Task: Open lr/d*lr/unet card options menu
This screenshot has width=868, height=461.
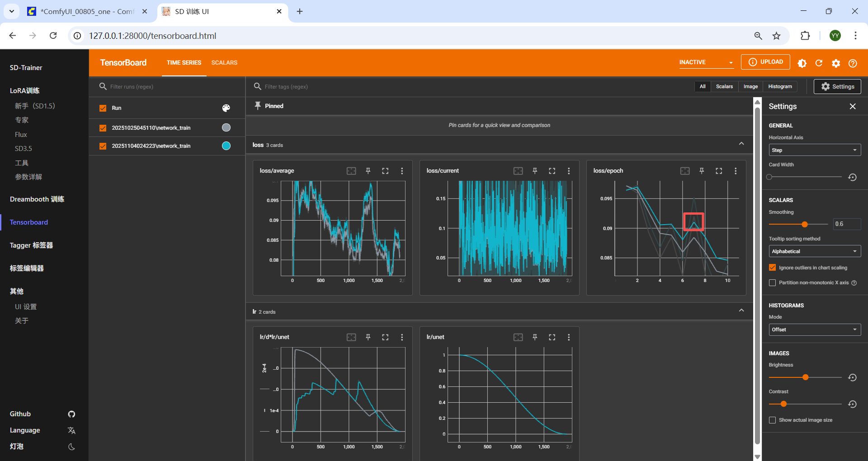Action: pos(402,337)
